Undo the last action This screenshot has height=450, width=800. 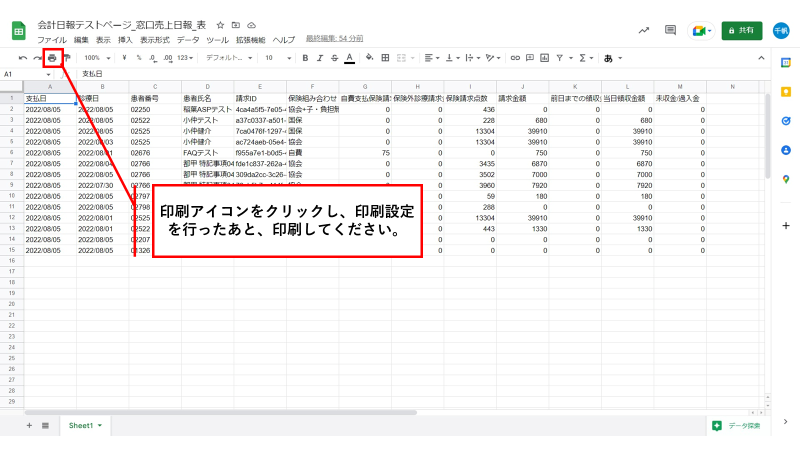pyautogui.click(x=22, y=58)
